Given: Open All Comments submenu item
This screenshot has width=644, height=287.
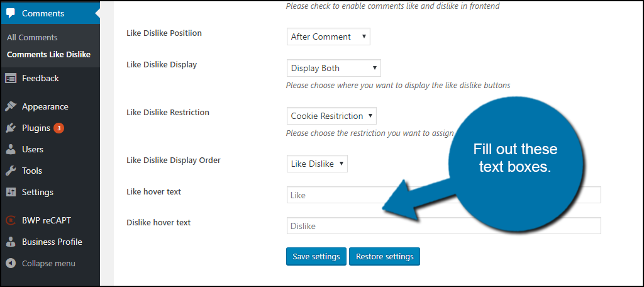Looking at the screenshot, I should point(32,37).
